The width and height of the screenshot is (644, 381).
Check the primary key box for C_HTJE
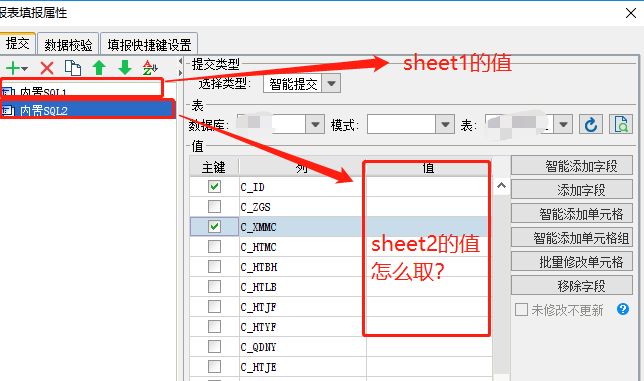[x=214, y=366]
